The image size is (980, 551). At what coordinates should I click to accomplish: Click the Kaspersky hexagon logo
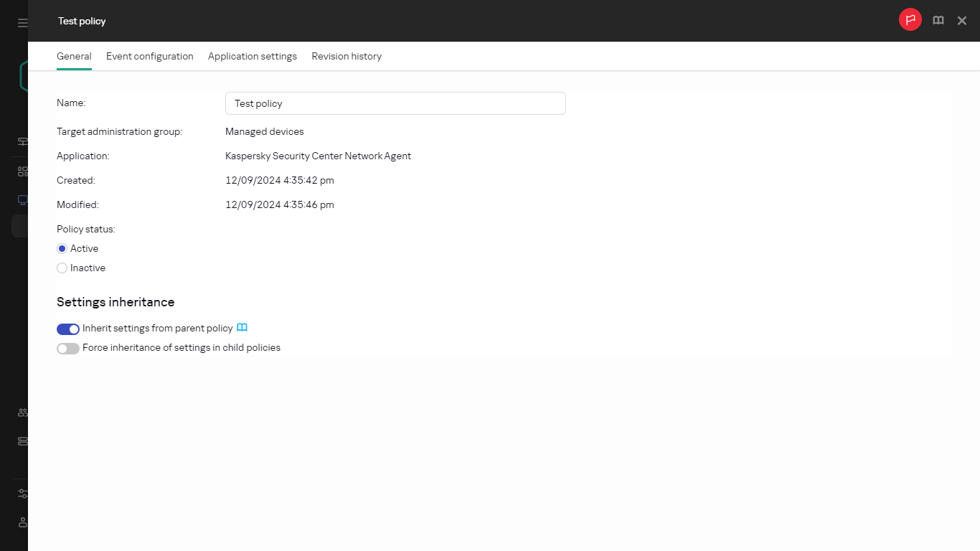click(23, 75)
